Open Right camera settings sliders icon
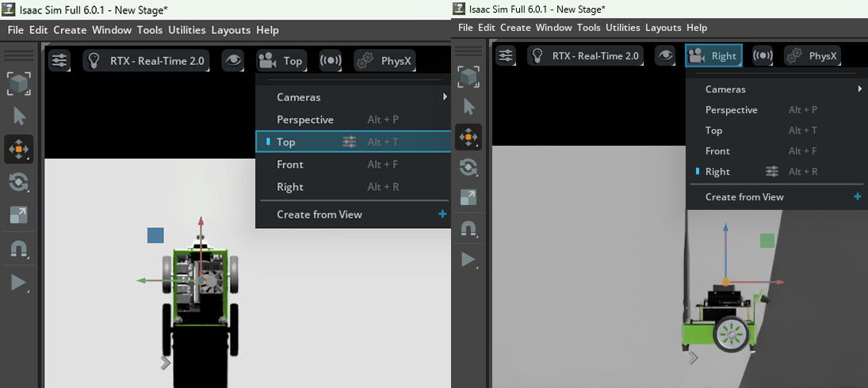This screenshot has height=388, width=868. click(772, 171)
